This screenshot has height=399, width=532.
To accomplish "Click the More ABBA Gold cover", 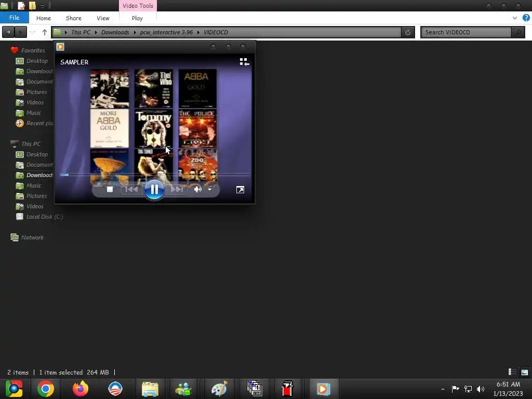I will click(x=109, y=128).
